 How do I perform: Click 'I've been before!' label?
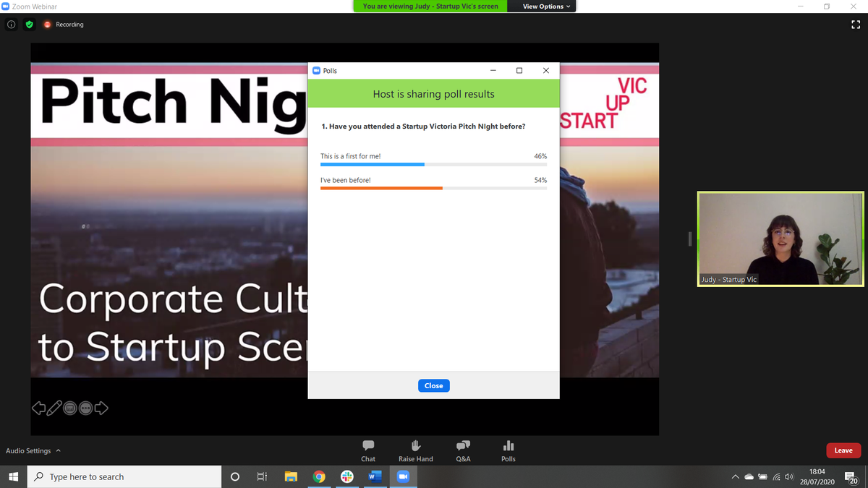click(345, 180)
